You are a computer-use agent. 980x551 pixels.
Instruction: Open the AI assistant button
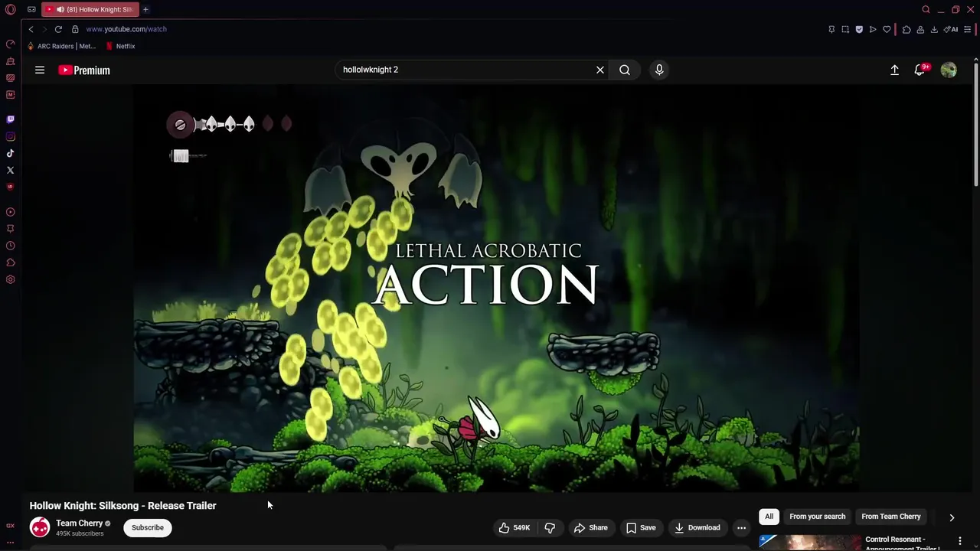951,29
